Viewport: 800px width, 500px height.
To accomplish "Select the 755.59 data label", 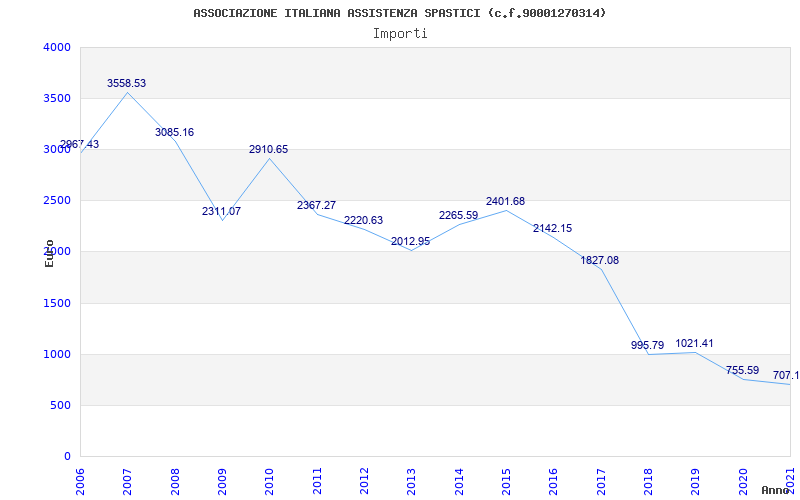I will [x=742, y=370].
